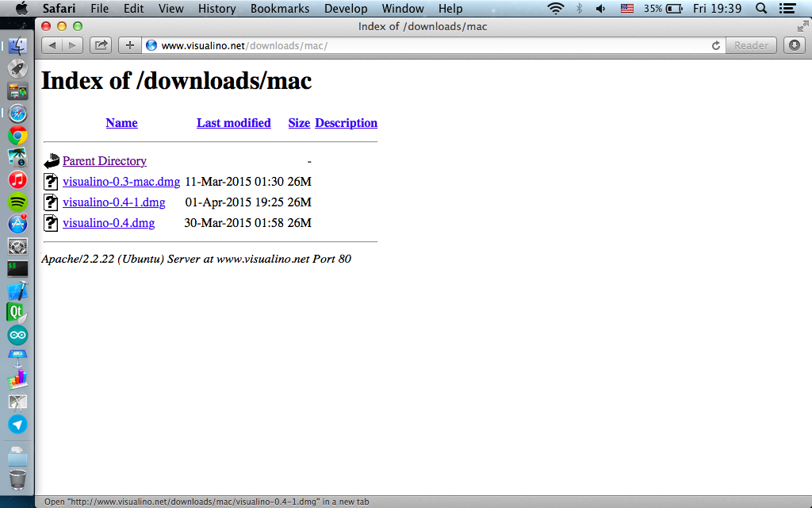This screenshot has width=812, height=508.
Task: Open Notification Center list icon
Action: point(787,8)
